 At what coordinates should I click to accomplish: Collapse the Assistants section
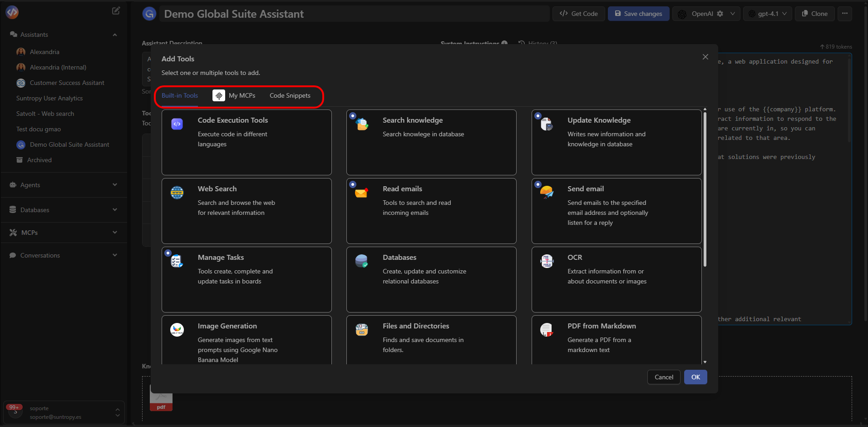[115, 35]
